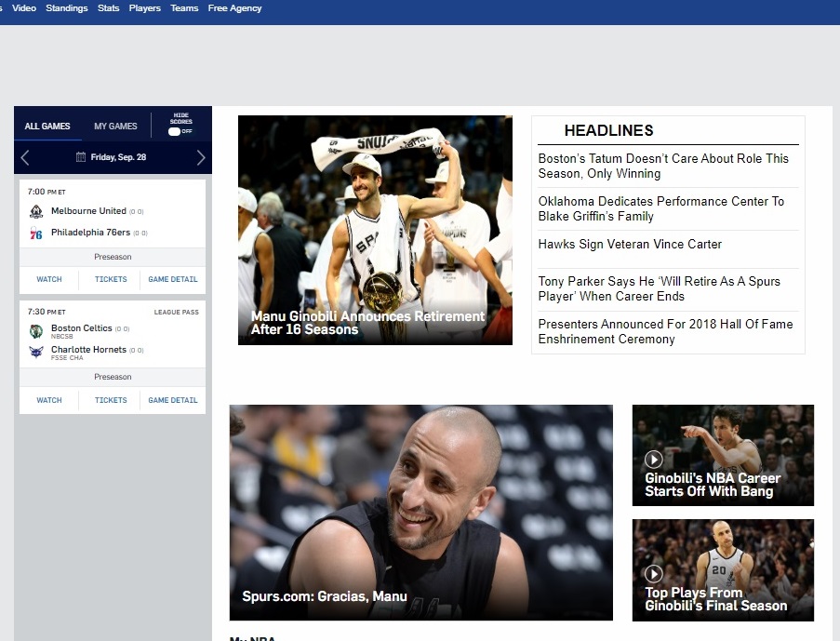This screenshot has width=840, height=641.
Task: Open Game Detail for the Celtics-Hornets game
Action: tap(173, 400)
